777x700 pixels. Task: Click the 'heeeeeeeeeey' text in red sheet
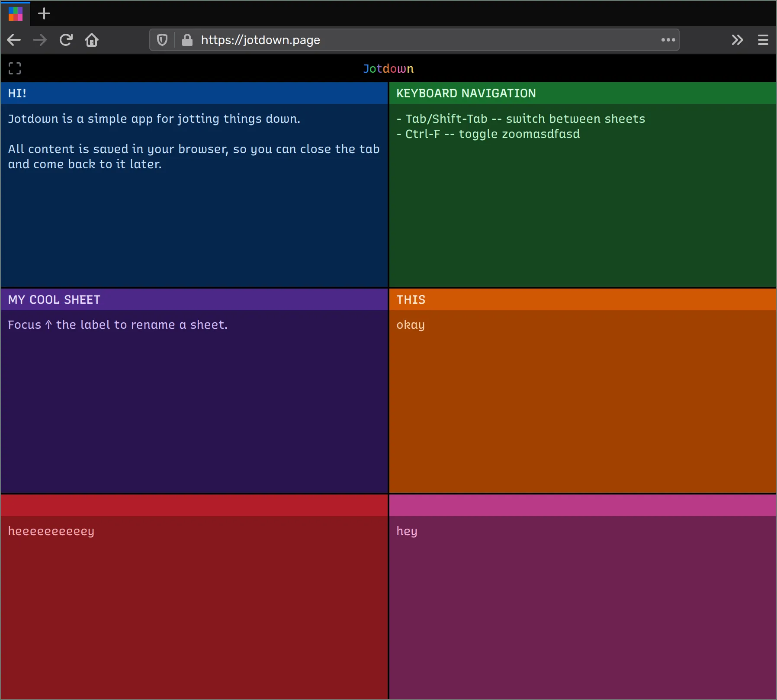(51, 531)
